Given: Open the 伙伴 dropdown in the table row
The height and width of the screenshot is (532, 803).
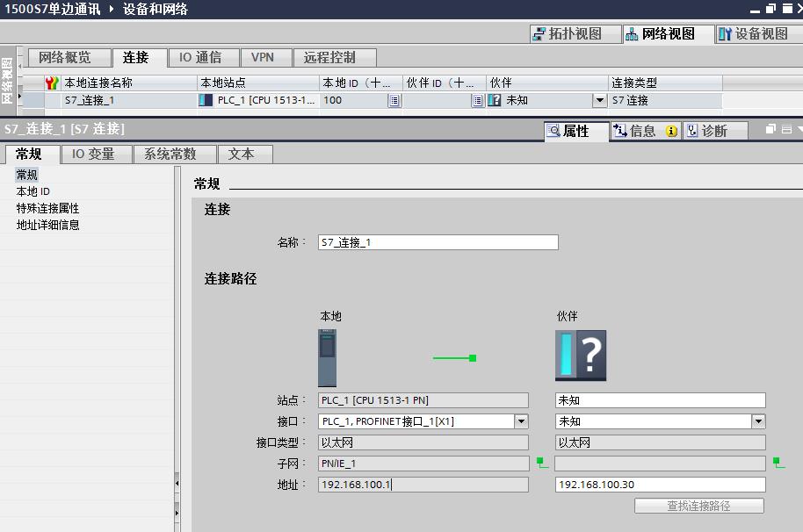Looking at the screenshot, I should coord(600,100).
